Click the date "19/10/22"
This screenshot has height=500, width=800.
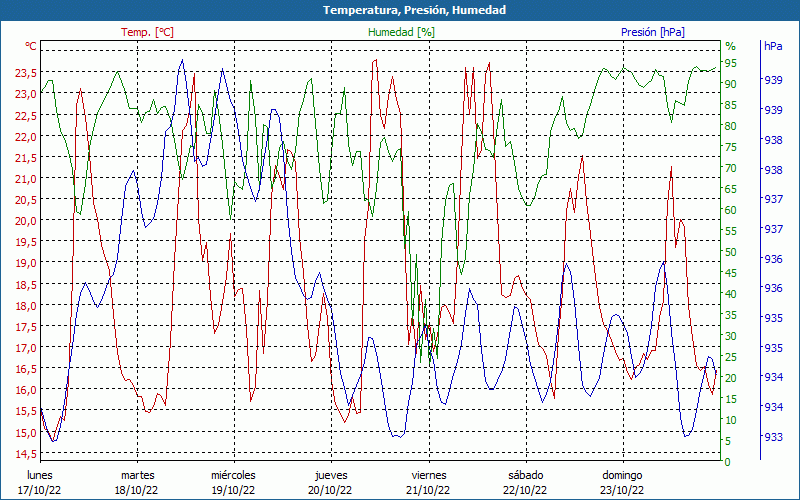[233, 491]
